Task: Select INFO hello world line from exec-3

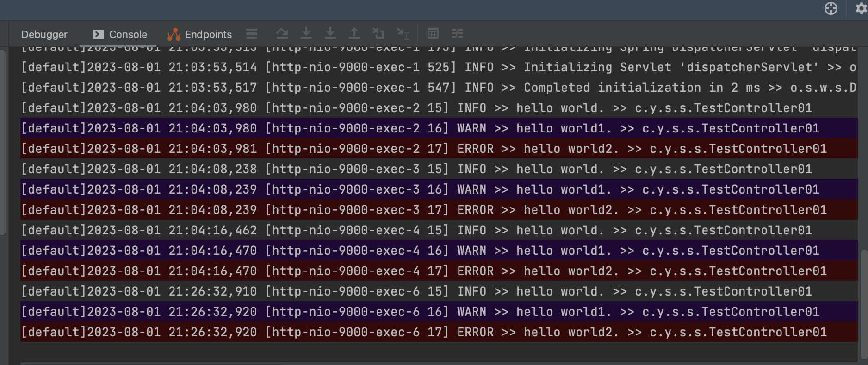Action: click(439, 169)
